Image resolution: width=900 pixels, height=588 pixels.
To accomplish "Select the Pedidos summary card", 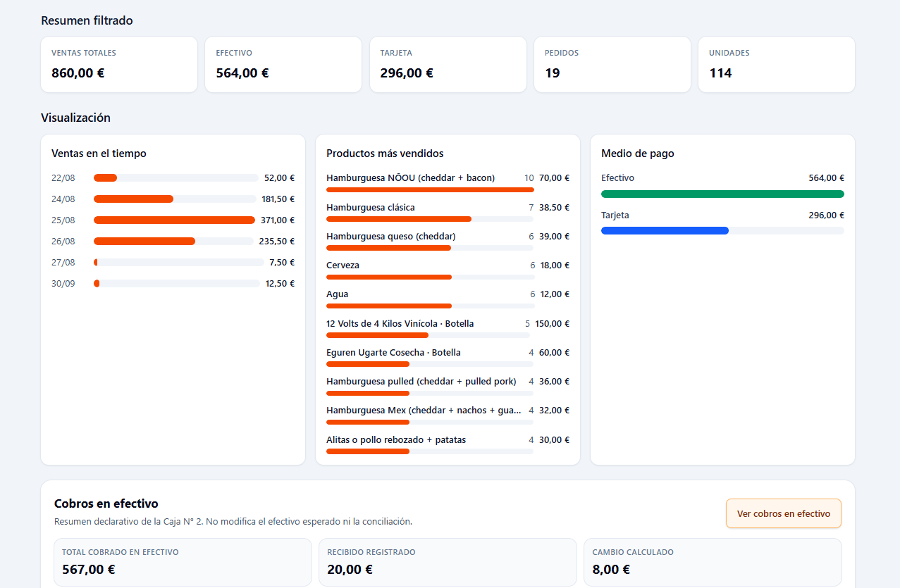I will (x=612, y=65).
